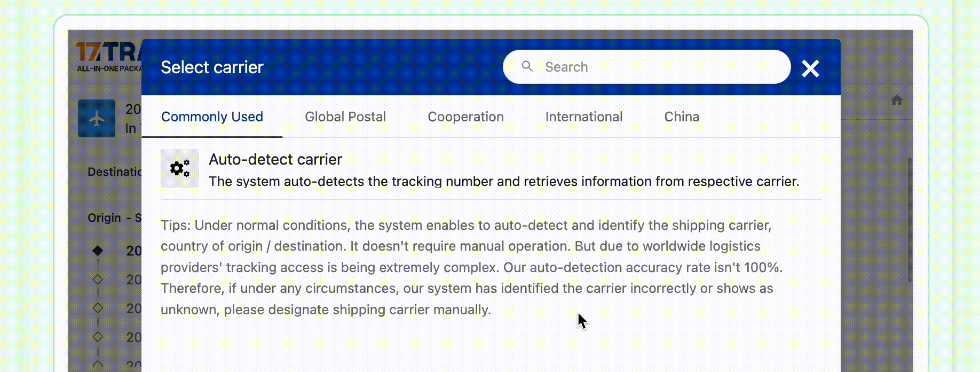Click the home icon behind the dialog

[896, 100]
